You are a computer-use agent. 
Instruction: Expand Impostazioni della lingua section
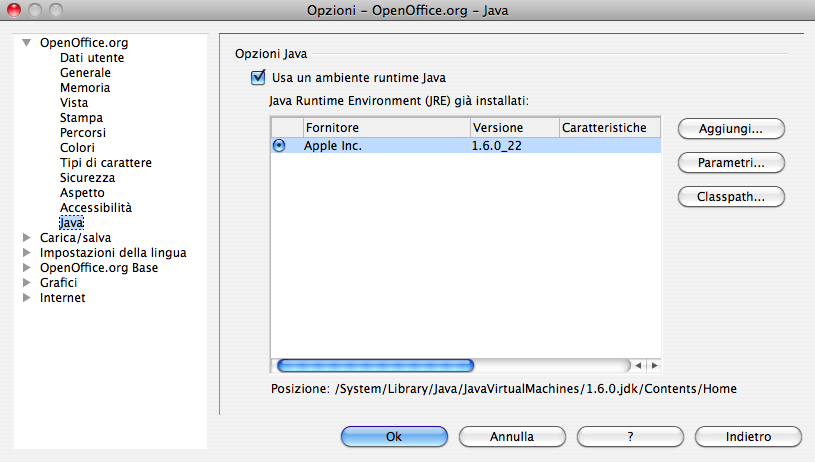pyautogui.click(x=26, y=253)
